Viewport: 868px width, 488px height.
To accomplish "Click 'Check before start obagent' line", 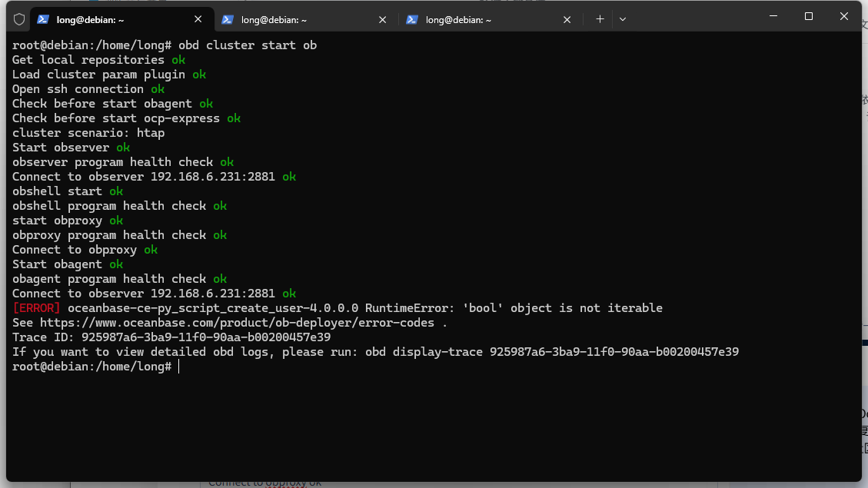I will point(112,104).
